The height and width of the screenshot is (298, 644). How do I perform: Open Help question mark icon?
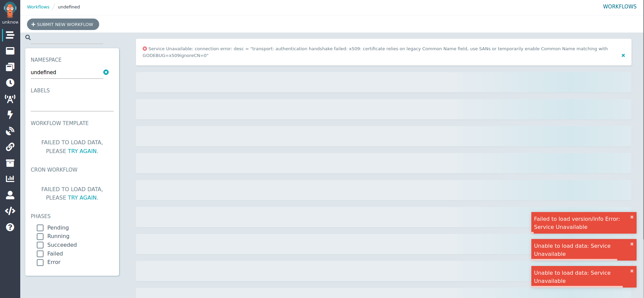click(10, 227)
